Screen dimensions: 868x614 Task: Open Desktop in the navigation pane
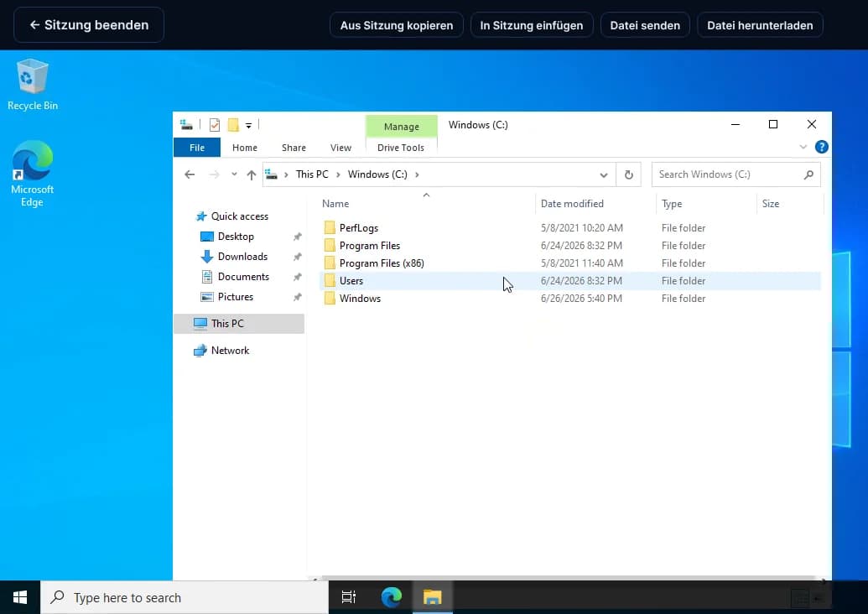(236, 237)
